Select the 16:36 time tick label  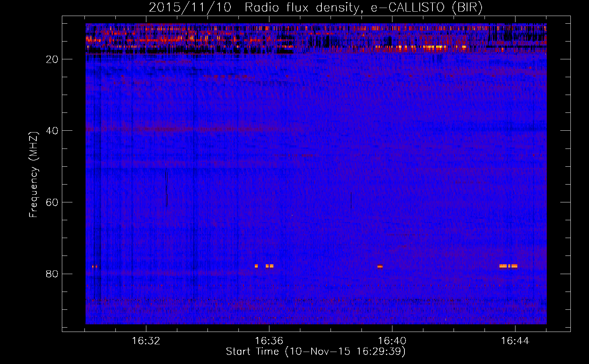tap(269, 341)
